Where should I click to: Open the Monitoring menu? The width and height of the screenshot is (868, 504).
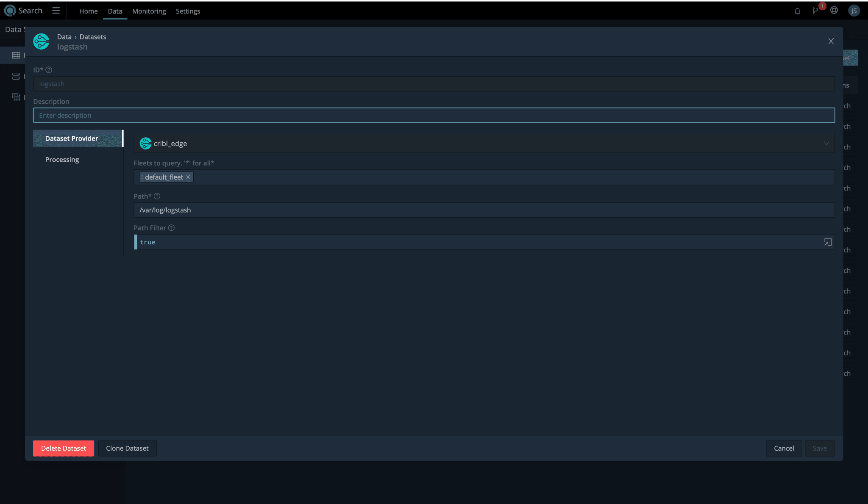(149, 11)
